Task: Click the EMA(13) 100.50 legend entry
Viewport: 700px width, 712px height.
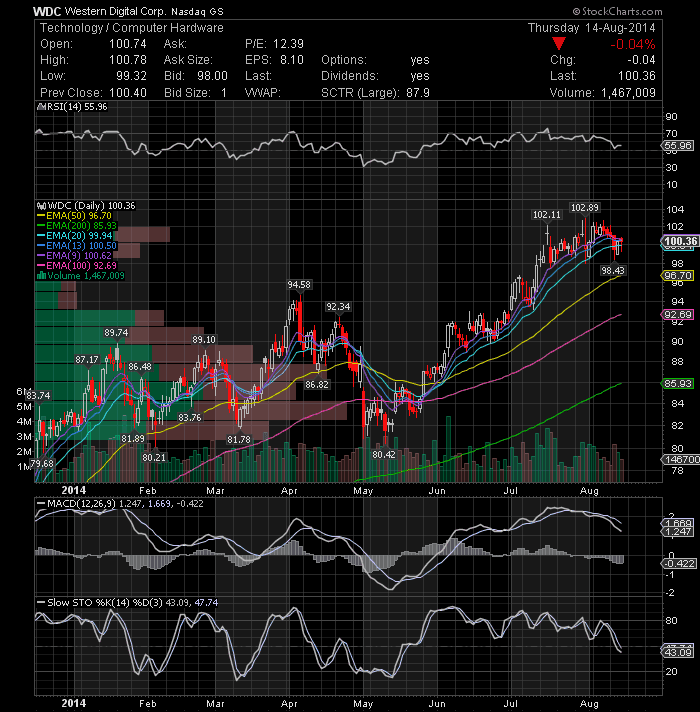Action: (x=76, y=246)
